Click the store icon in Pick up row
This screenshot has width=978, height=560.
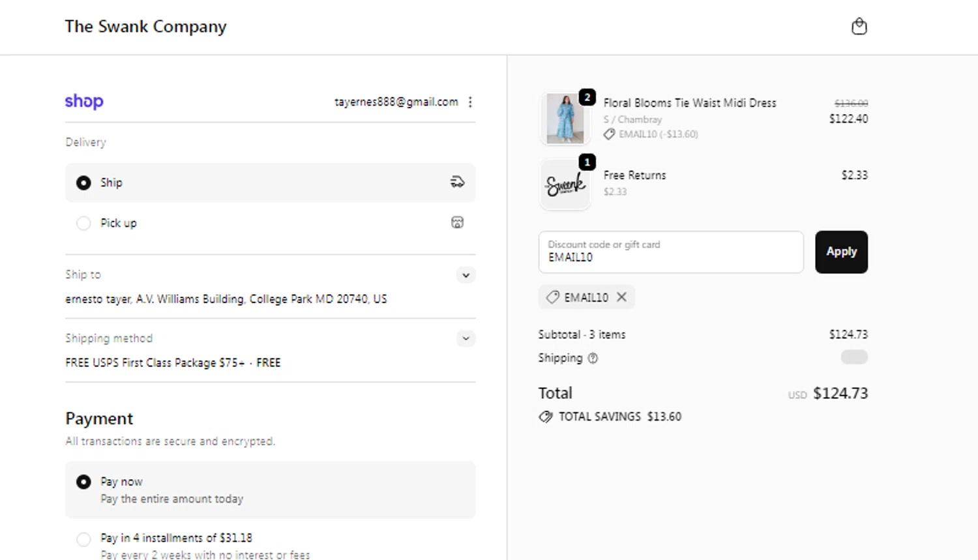click(x=457, y=222)
